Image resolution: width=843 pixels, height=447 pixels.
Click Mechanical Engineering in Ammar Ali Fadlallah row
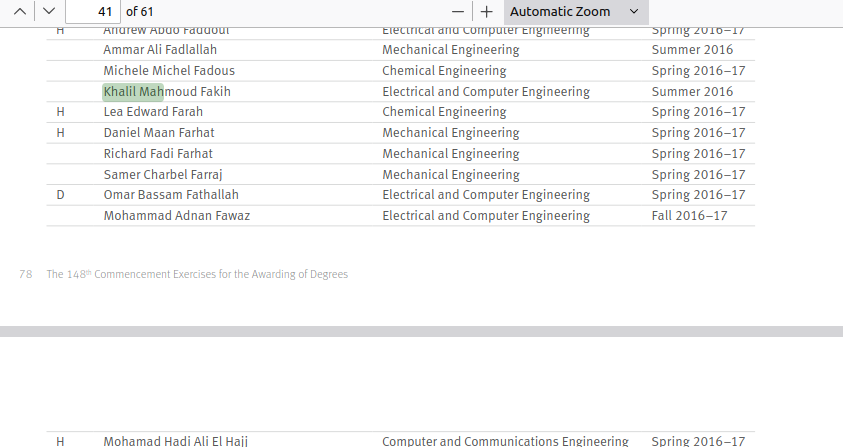pyautogui.click(x=451, y=50)
